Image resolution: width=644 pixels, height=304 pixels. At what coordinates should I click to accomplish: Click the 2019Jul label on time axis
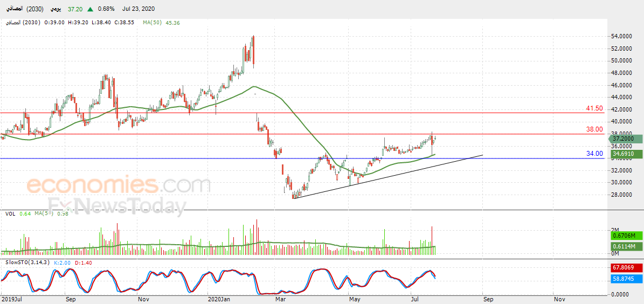tap(10, 299)
